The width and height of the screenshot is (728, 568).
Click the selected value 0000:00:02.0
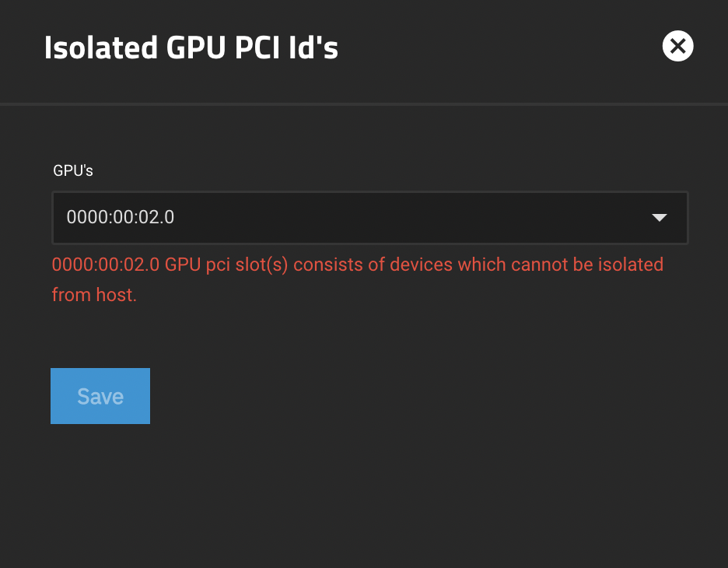121,218
